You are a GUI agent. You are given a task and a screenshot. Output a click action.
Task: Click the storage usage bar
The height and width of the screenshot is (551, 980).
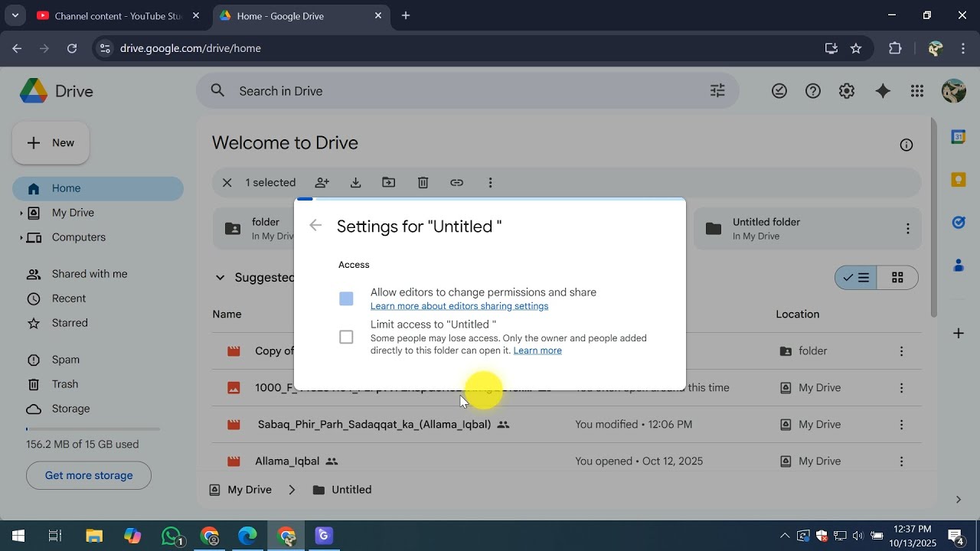tap(93, 429)
